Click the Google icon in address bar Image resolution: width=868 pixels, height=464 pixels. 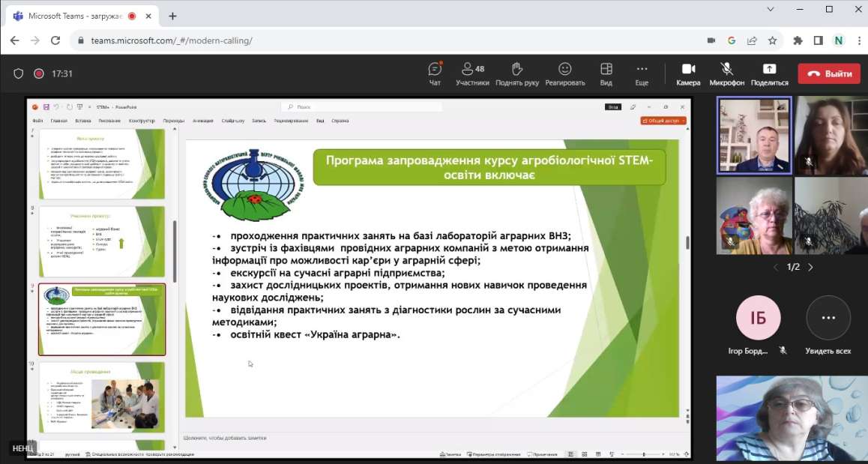732,40
